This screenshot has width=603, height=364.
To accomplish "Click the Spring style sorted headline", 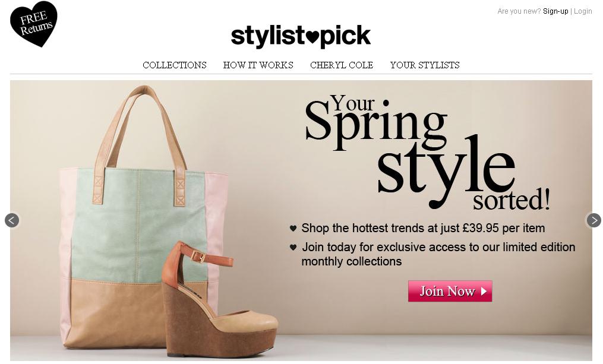I will click(427, 153).
